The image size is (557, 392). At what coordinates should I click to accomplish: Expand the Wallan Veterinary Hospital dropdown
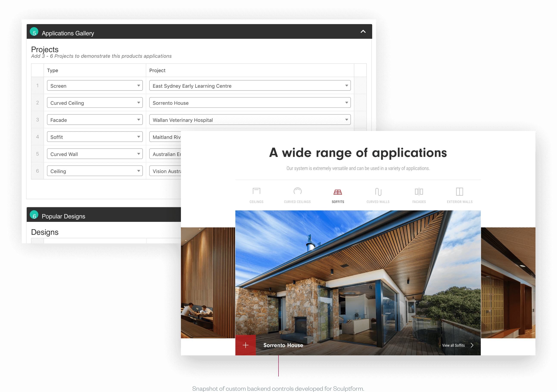250,120
